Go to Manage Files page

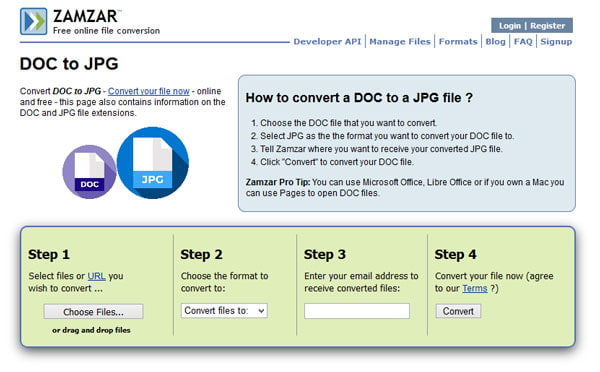pos(400,41)
